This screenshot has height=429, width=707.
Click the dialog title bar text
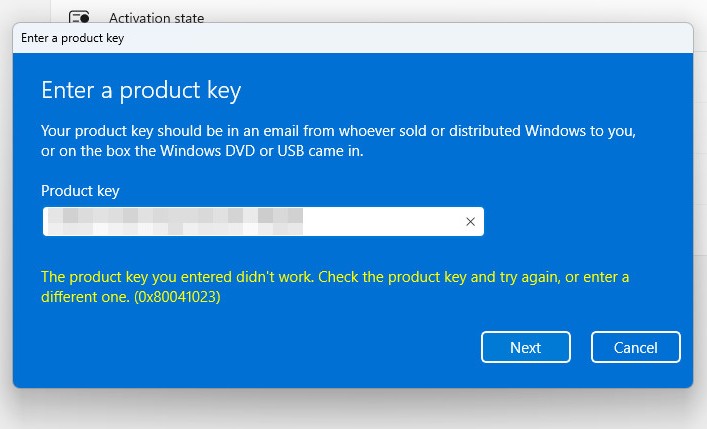72,38
